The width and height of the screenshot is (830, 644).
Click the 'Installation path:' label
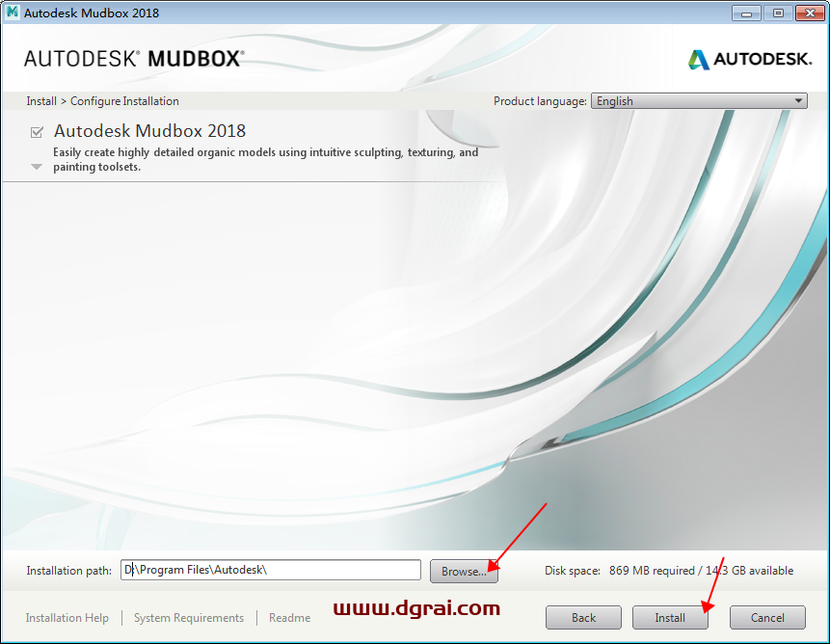click(68, 571)
